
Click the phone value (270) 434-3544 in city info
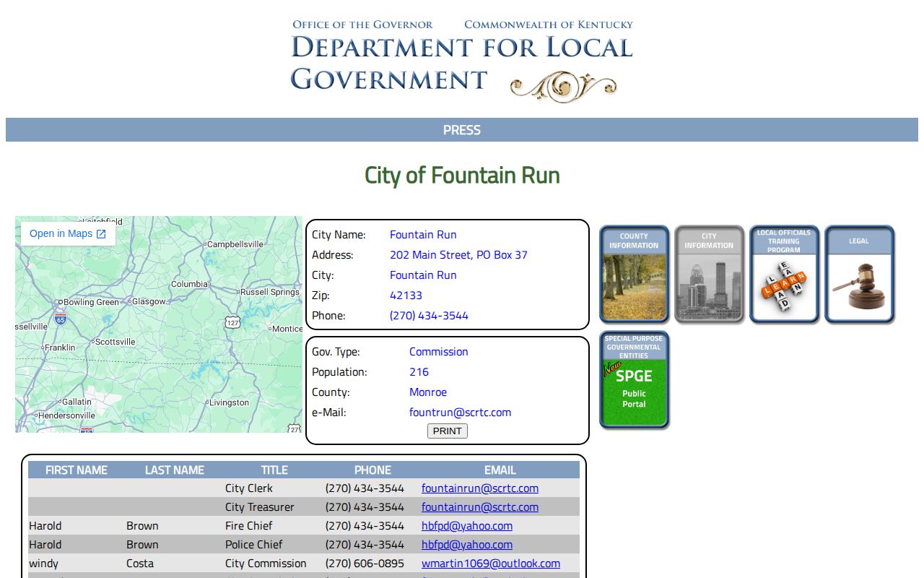tap(429, 316)
